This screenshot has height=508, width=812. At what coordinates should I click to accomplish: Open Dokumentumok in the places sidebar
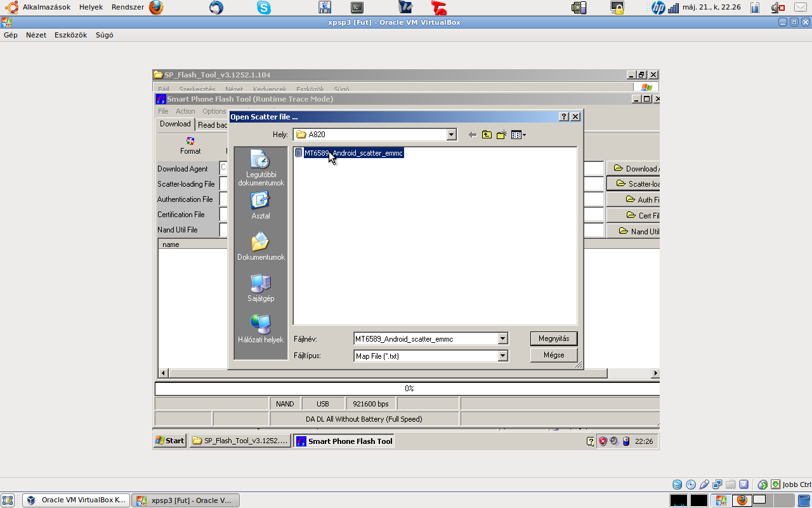pyautogui.click(x=261, y=246)
